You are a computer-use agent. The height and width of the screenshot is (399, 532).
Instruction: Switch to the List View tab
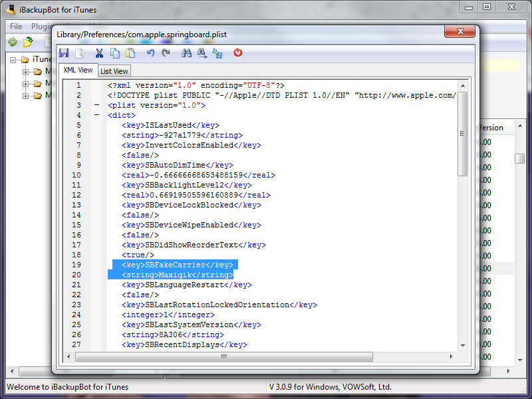(x=114, y=71)
